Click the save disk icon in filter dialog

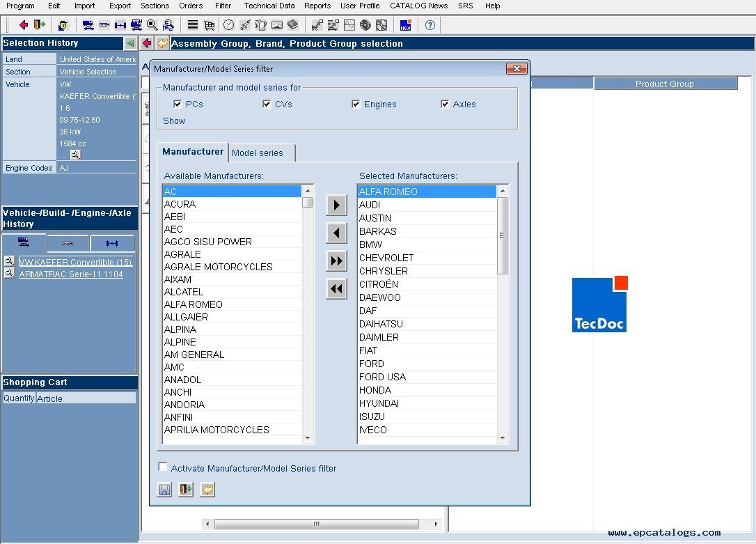164,490
